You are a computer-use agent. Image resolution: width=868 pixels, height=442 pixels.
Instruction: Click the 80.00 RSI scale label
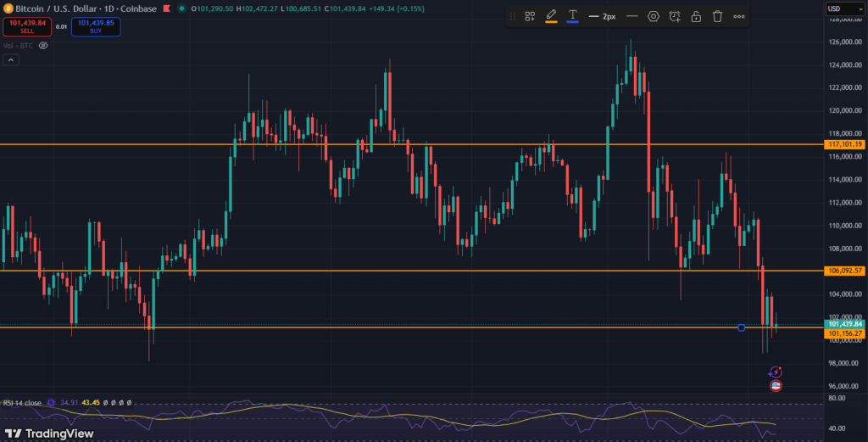(x=837, y=398)
